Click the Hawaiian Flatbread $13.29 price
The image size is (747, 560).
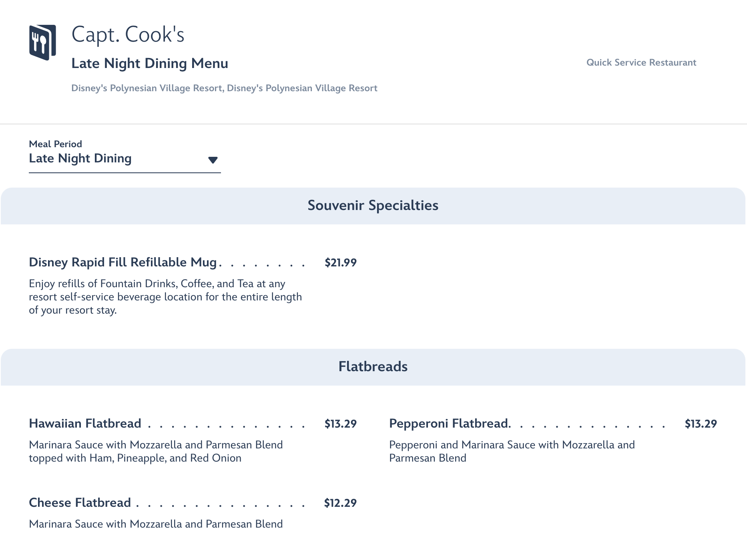click(x=340, y=424)
